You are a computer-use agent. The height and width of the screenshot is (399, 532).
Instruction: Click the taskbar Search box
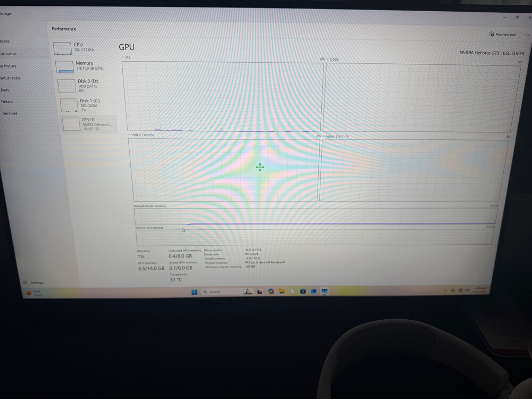pyautogui.click(x=221, y=292)
